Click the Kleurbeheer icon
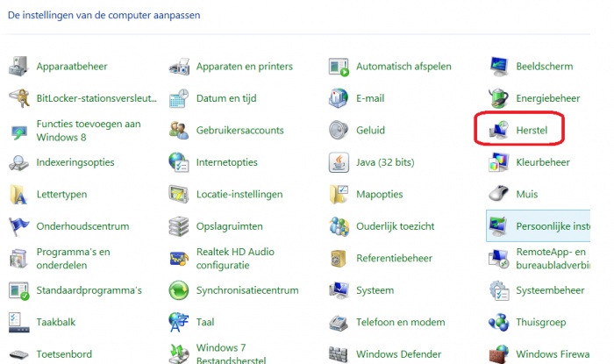The width and height of the screenshot is (614, 364). [498, 162]
